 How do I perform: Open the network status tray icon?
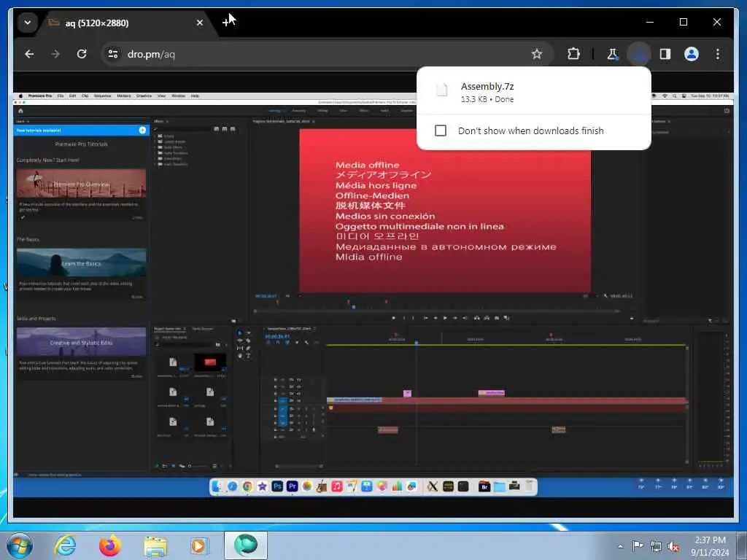coord(656,547)
